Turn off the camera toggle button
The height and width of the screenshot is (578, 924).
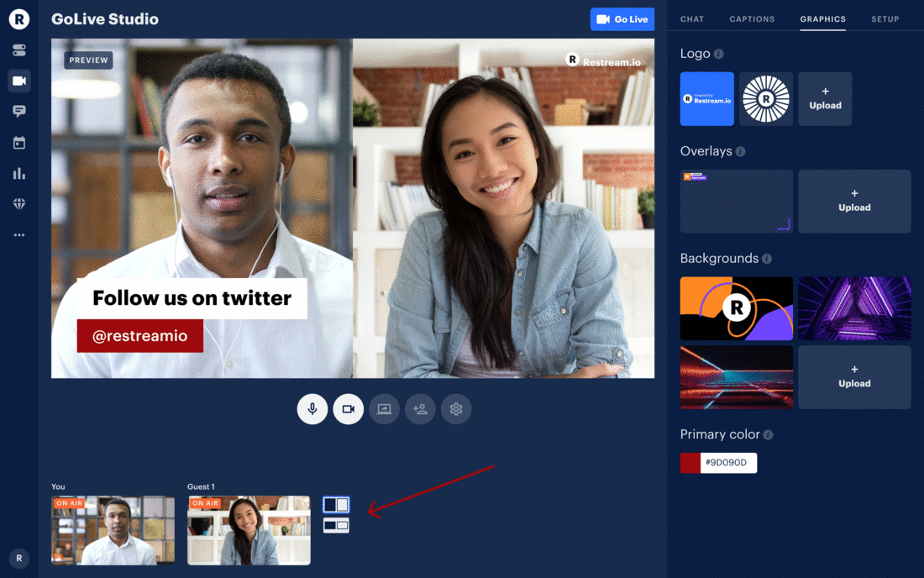[348, 409]
